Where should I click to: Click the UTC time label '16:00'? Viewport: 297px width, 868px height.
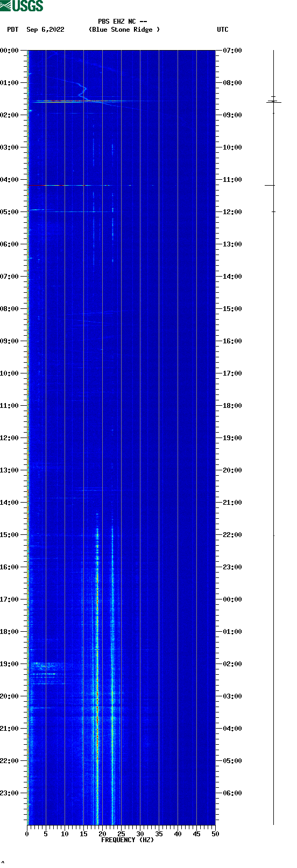(232, 341)
